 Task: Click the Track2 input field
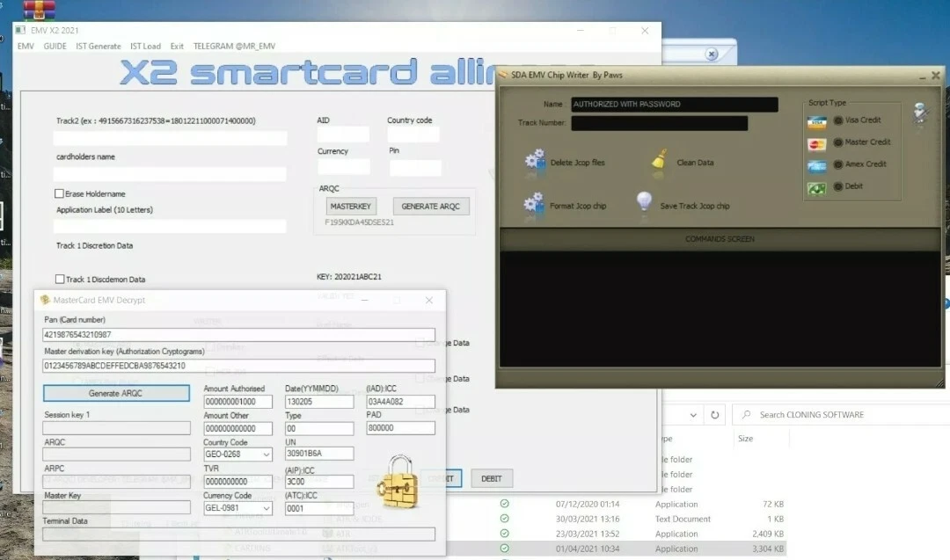point(170,138)
